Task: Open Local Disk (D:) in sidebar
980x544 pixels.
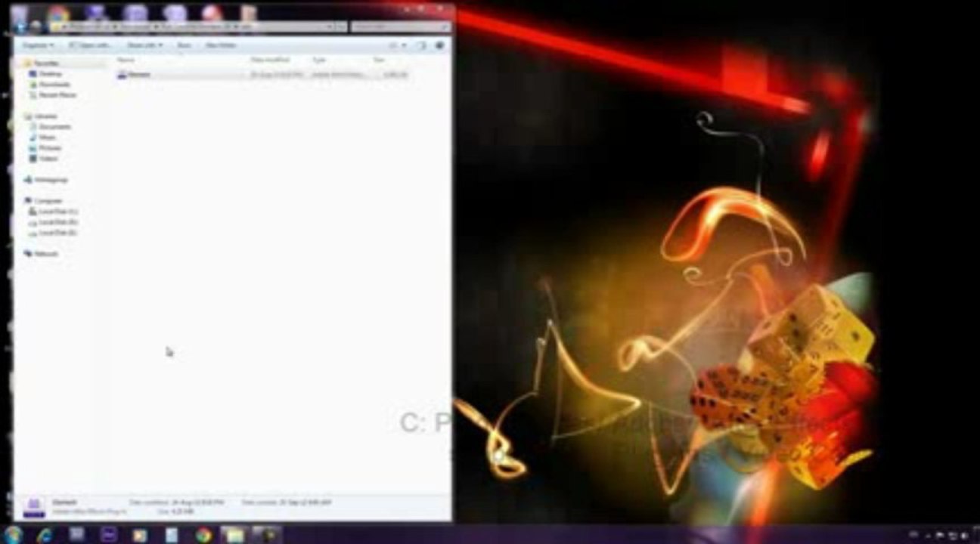Action: [57, 222]
